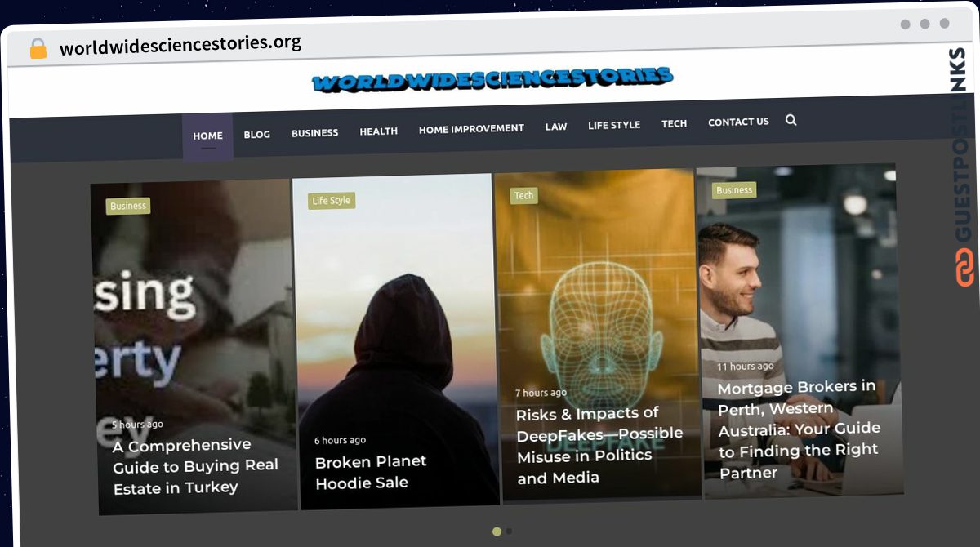The width and height of the screenshot is (980, 547).
Task: Click the '11 hours ago' timestamp
Action: tap(745, 367)
